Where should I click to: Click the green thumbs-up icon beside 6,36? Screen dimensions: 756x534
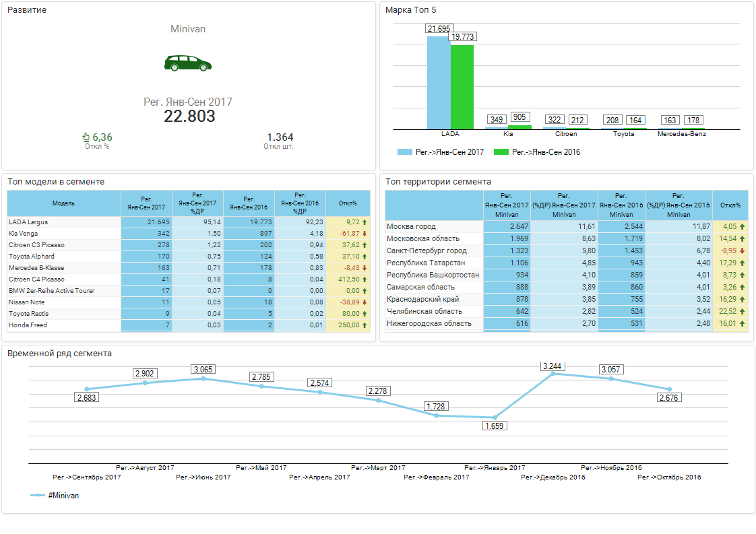click(86, 137)
